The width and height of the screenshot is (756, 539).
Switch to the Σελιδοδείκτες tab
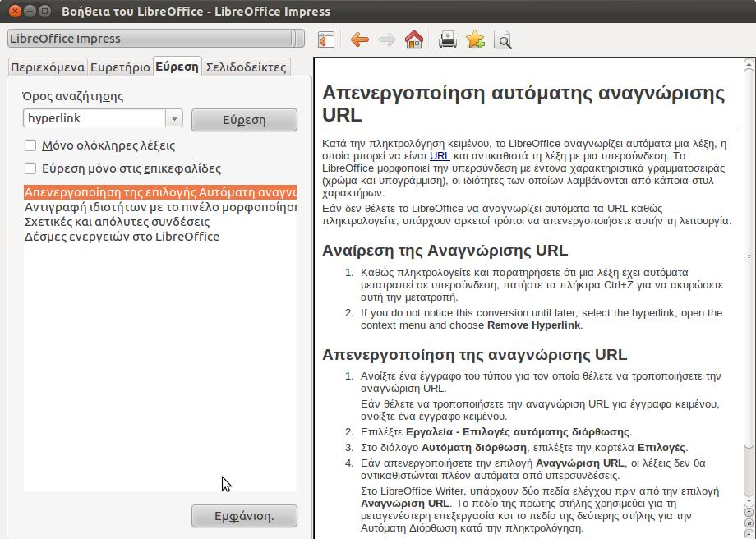(x=246, y=67)
